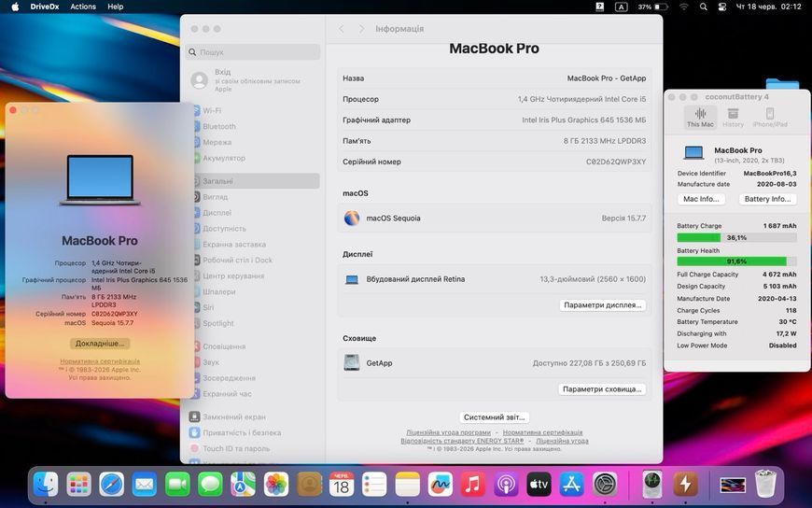
Task: Open Ліцензійна угода програми link
Action: click(x=448, y=432)
